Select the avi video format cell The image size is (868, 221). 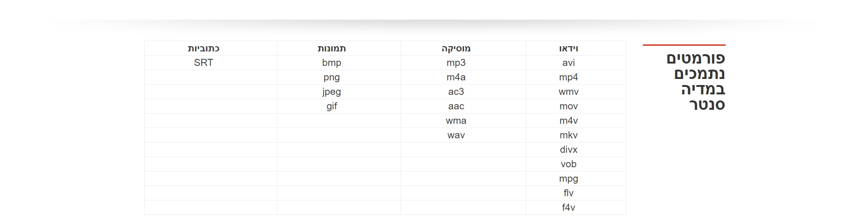[x=568, y=63]
